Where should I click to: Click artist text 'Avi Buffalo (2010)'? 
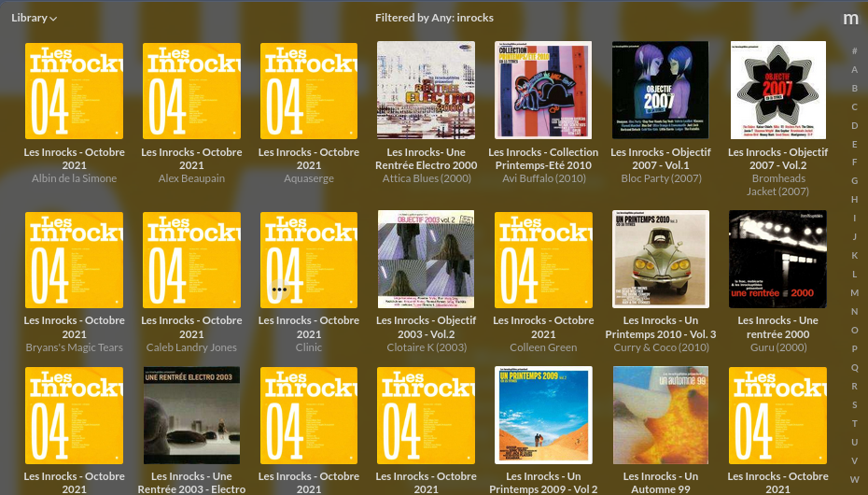[x=543, y=178]
